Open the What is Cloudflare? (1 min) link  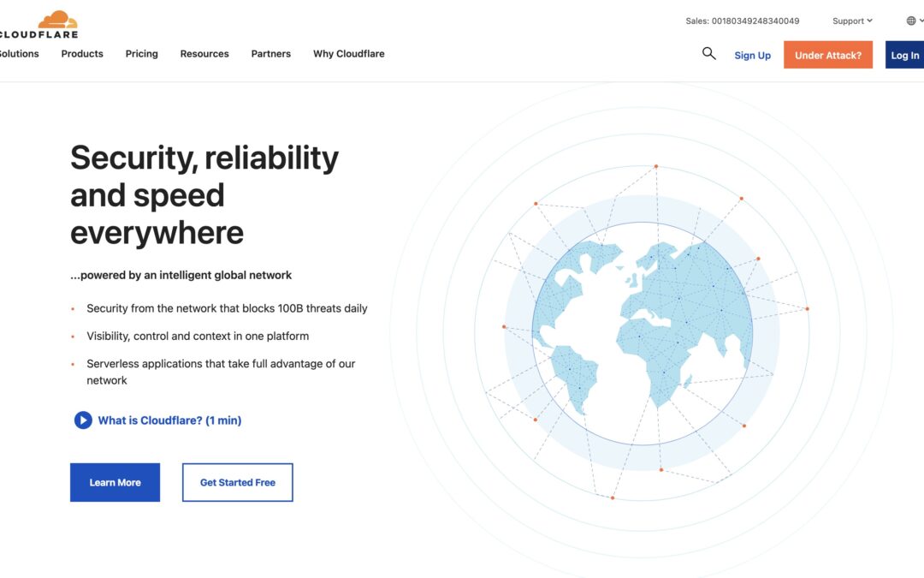(169, 420)
